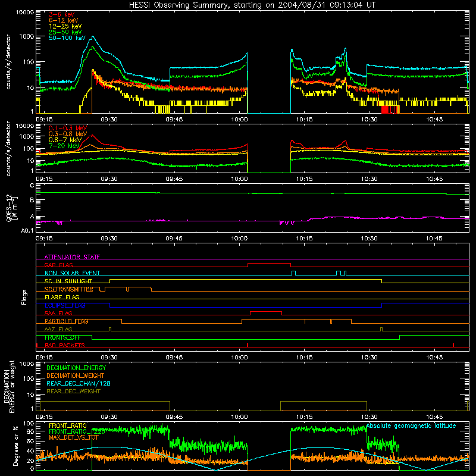Select the PARTICLE_FLAG label
Image resolution: width=476 pixels, height=476 pixels.
[67, 321]
